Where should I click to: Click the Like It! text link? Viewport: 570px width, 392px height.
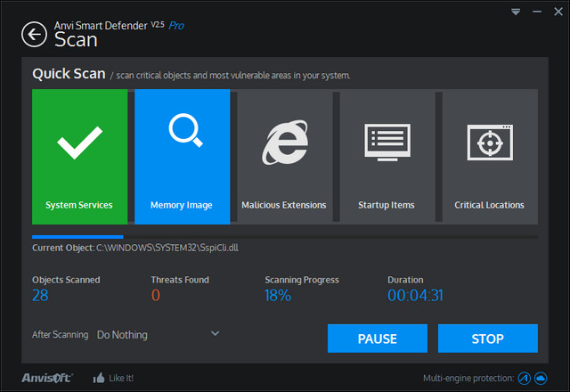pyautogui.click(x=121, y=379)
